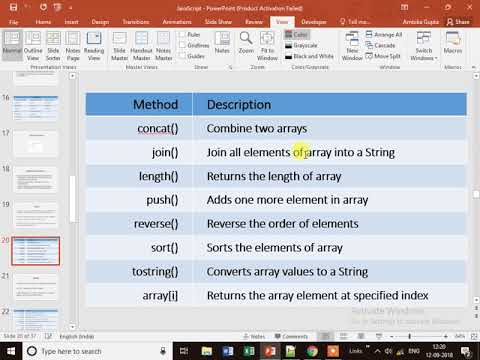Select Slide Sorter icon in status bar

(x=343, y=336)
